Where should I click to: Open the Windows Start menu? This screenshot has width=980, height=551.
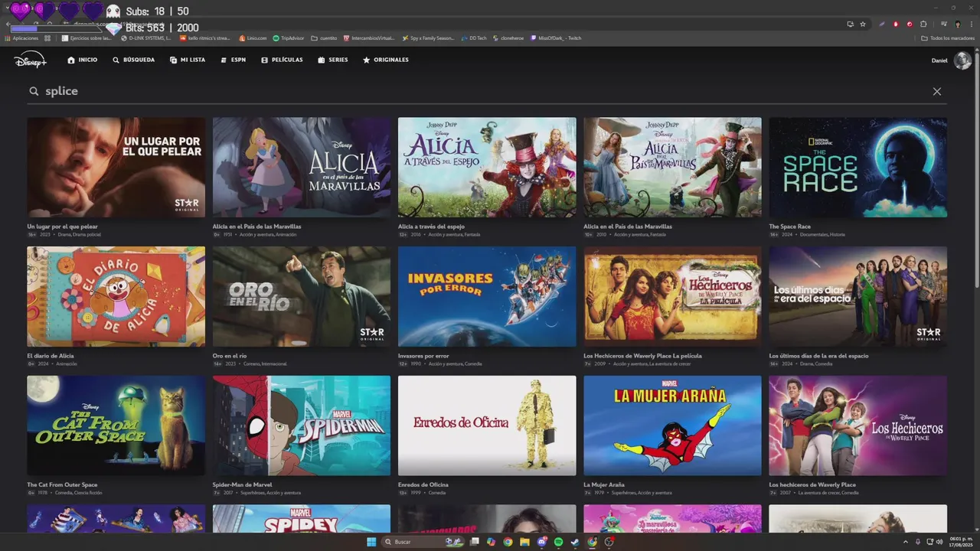click(x=371, y=542)
